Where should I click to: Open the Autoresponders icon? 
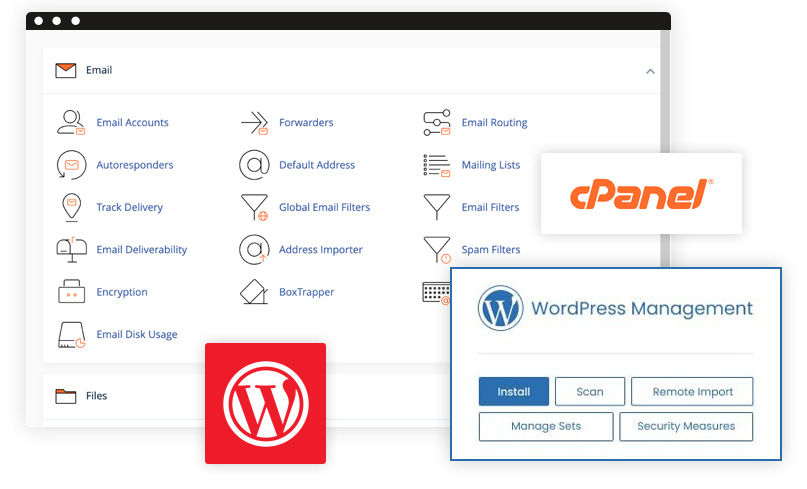coord(71,165)
